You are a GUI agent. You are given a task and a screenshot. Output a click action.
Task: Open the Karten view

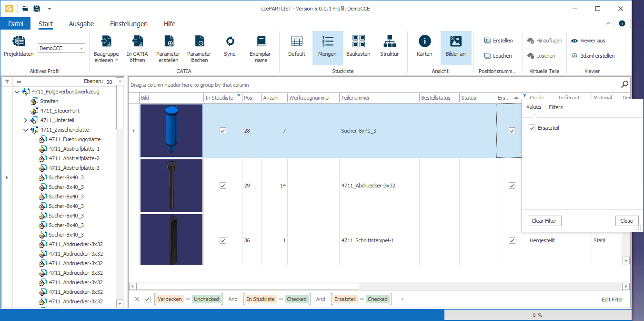pyautogui.click(x=424, y=42)
